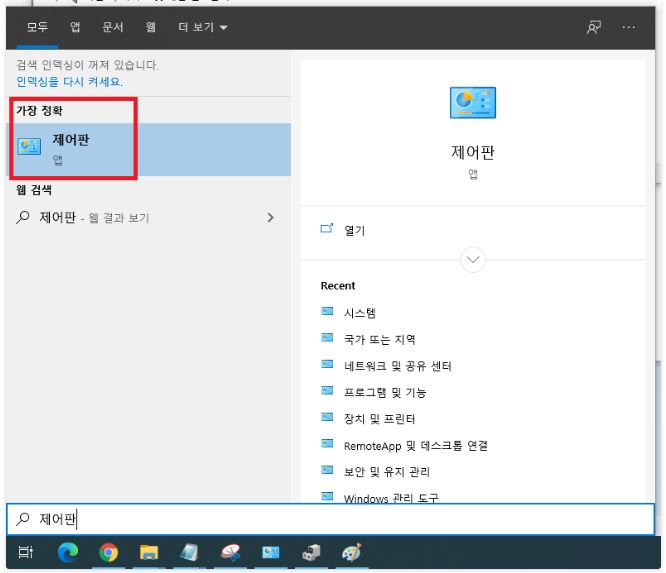Click the large 제어판 icon in the preview pane
This screenshot has width=666, height=573.
(x=473, y=103)
